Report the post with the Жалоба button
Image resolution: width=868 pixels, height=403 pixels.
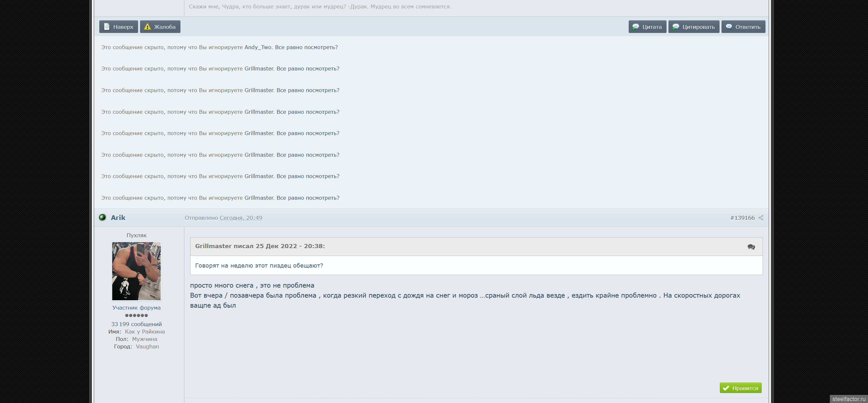[x=160, y=27]
